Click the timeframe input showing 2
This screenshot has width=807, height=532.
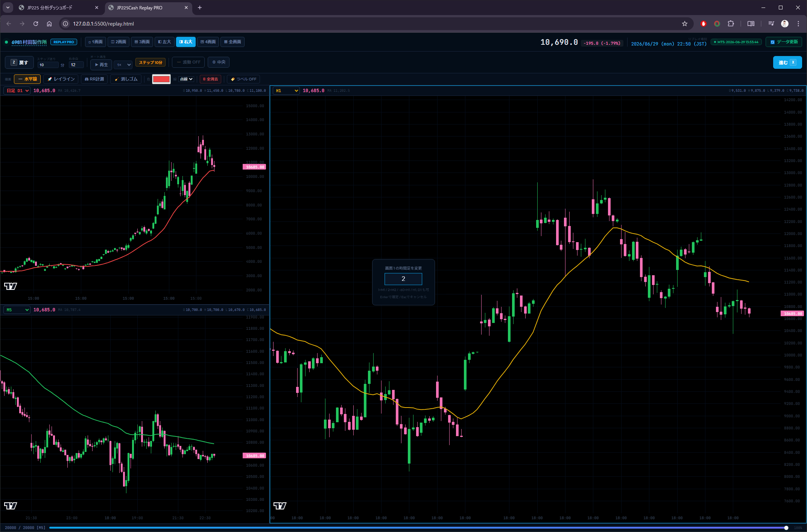pyautogui.click(x=403, y=279)
